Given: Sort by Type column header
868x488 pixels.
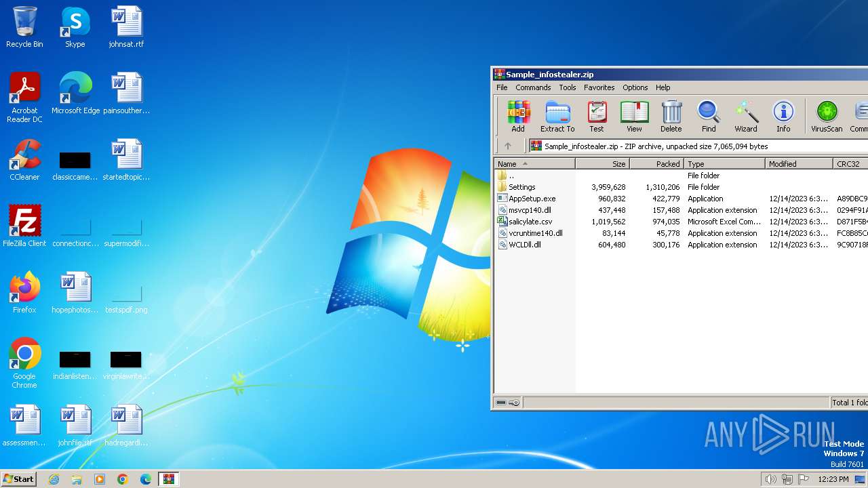Looking at the screenshot, I should click(725, 164).
